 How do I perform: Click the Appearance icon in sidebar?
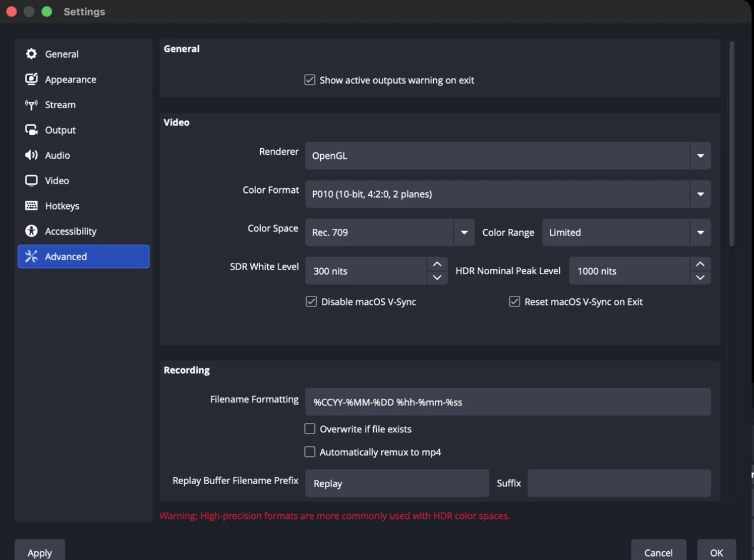click(31, 79)
